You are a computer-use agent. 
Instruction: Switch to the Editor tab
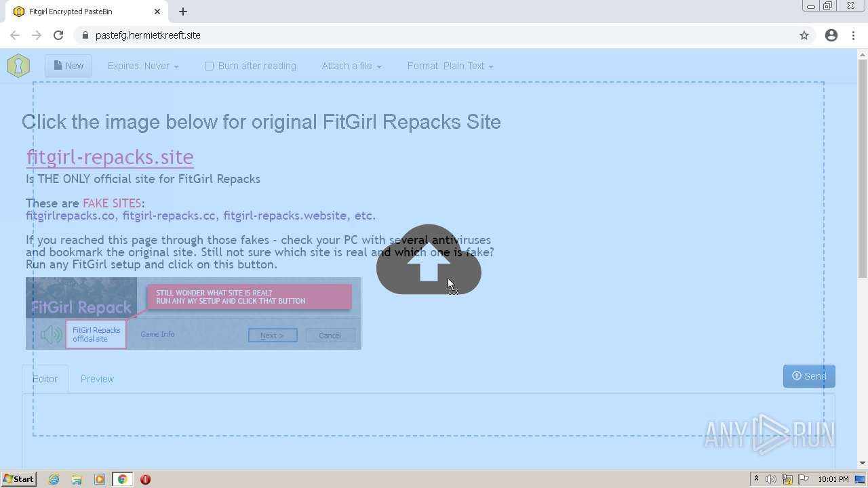pyautogui.click(x=45, y=379)
